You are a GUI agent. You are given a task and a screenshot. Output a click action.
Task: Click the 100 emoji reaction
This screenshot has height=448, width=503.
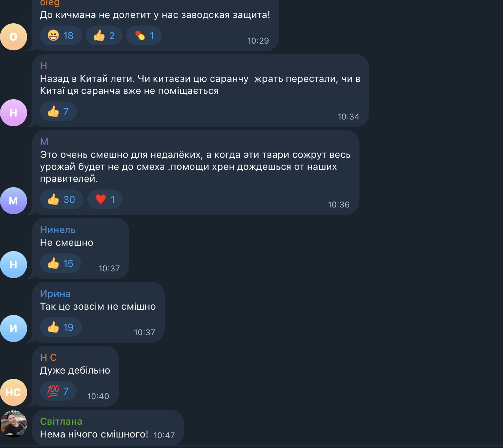point(58,391)
